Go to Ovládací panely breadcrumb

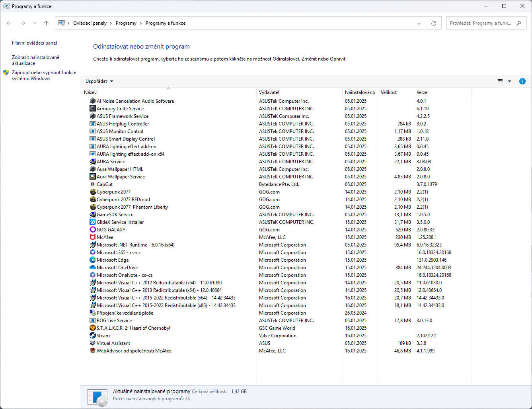pyautogui.click(x=90, y=23)
